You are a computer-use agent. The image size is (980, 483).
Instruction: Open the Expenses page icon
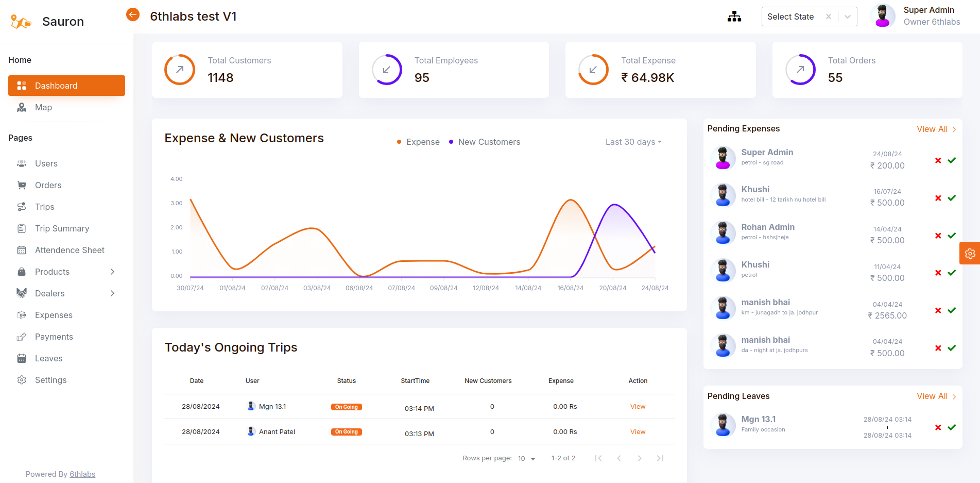[x=22, y=315]
